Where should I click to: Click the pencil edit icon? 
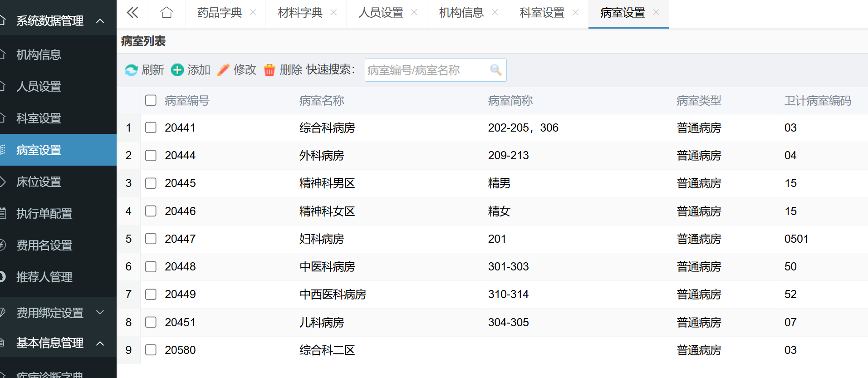click(x=224, y=70)
